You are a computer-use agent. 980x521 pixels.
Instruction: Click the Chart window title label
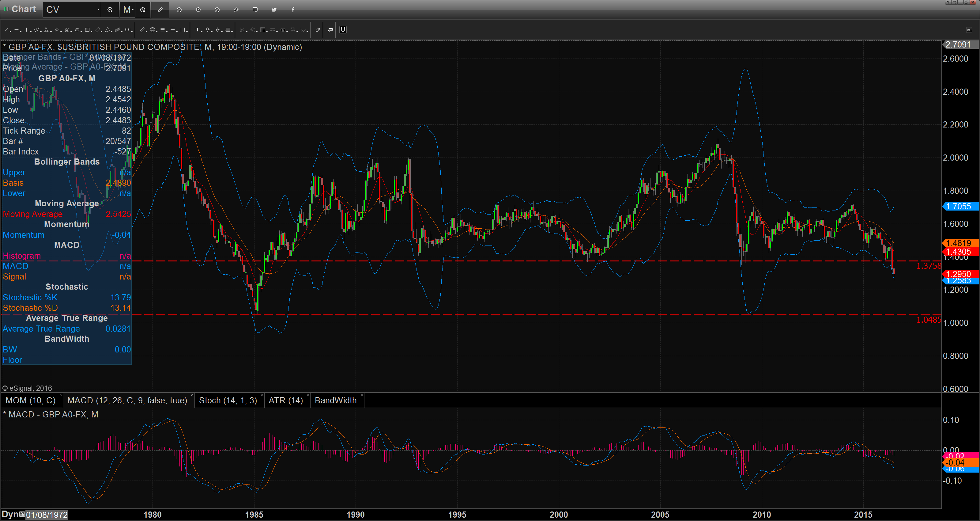point(24,9)
